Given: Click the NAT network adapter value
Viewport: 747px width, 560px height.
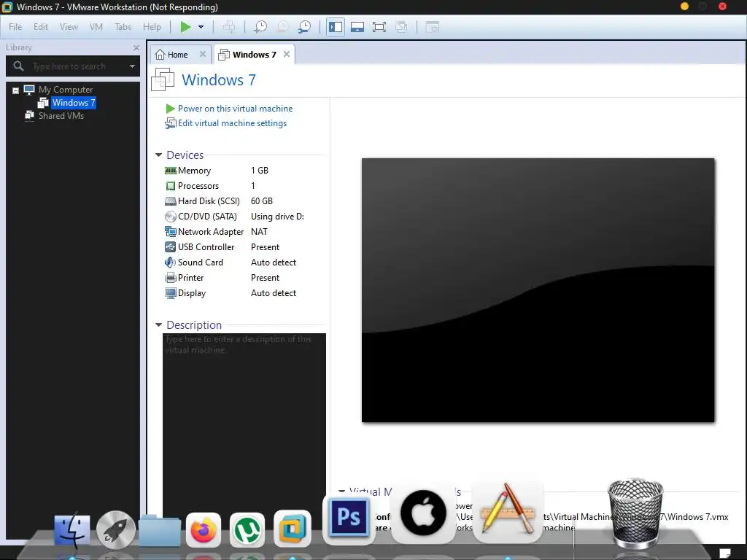Looking at the screenshot, I should [259, 231].
